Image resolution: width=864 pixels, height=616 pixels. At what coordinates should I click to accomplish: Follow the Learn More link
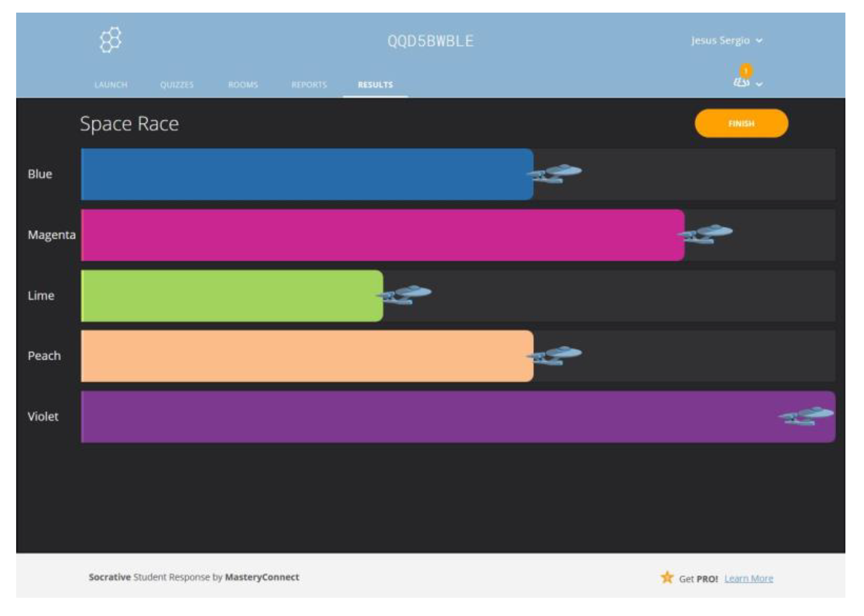pos(748,578)
